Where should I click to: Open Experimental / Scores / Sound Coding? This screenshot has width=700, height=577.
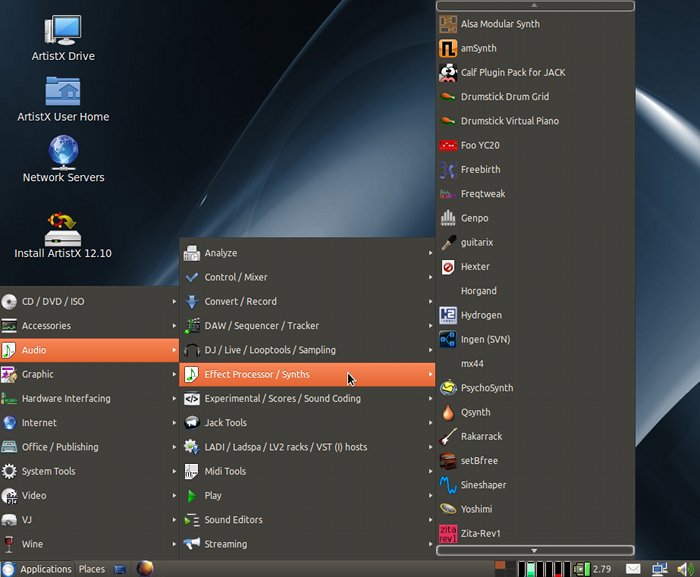click(x=308, y=398)
